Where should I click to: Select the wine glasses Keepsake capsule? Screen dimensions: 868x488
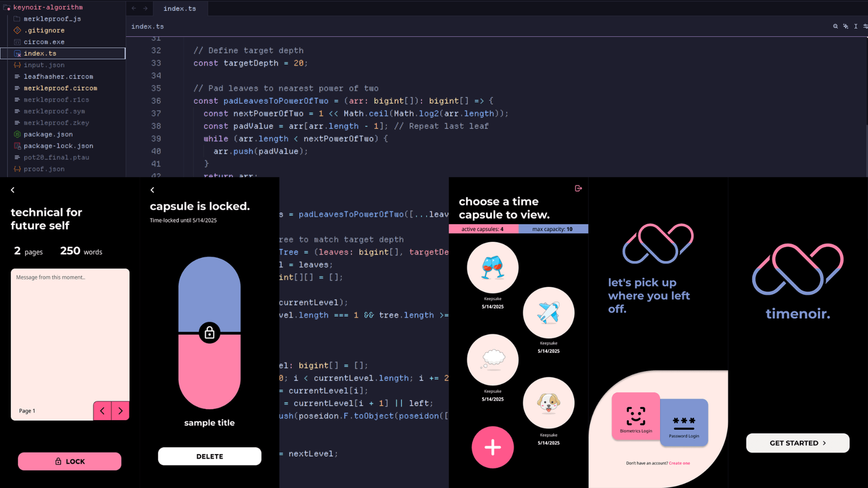click(x=493, y=268)
